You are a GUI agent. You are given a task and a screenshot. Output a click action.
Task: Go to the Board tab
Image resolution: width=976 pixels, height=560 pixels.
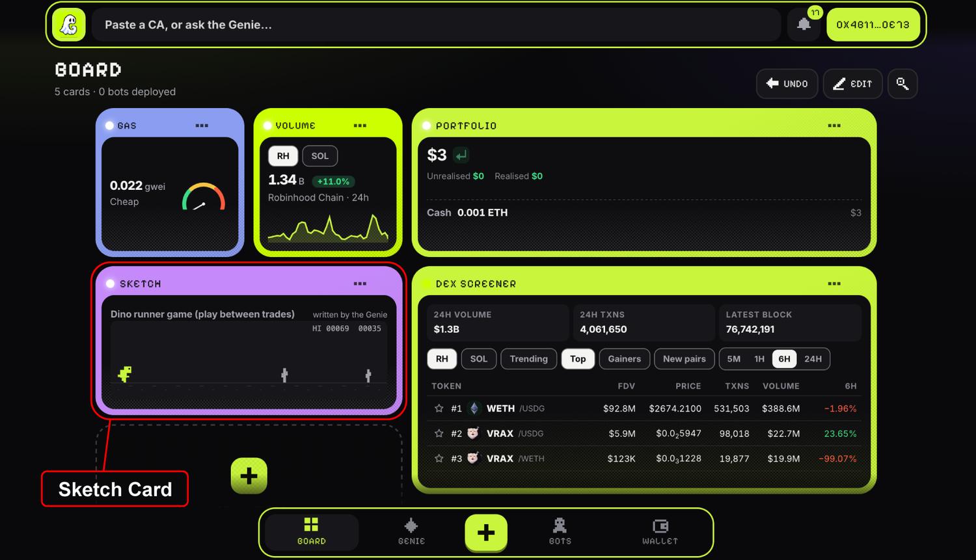point(312,532)
